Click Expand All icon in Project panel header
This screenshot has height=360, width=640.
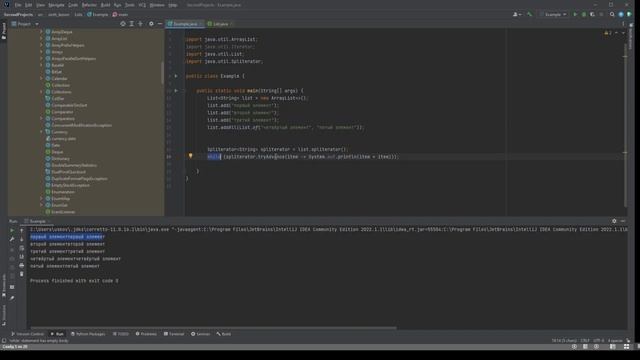coord(131,24)
